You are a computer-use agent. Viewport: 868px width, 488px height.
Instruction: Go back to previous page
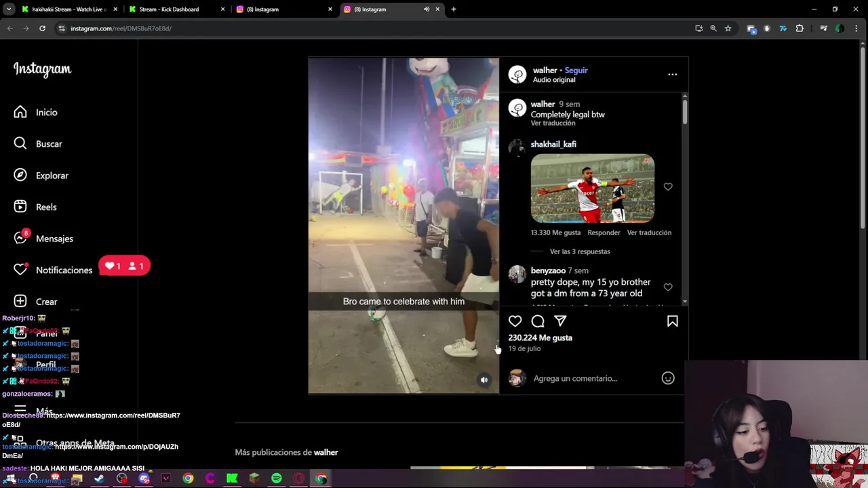click(x=9, y=28)
